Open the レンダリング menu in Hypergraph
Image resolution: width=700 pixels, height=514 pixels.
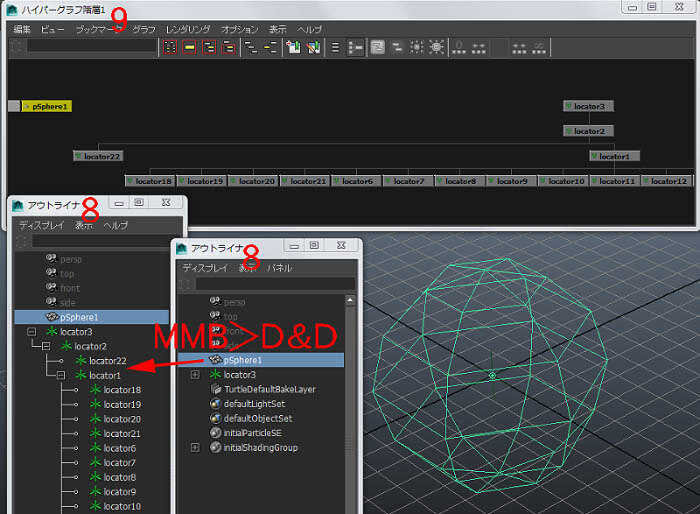click(188, 30)
